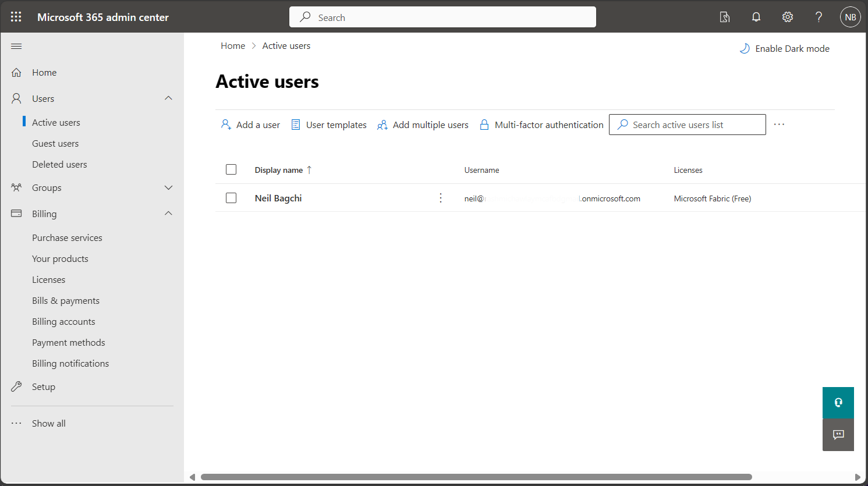Open the NB account avatar

click(x=851, y=17)
